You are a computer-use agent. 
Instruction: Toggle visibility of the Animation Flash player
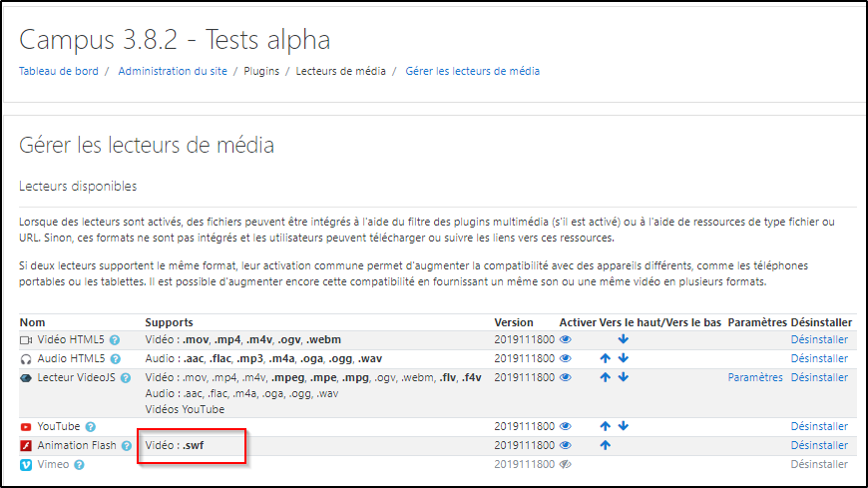click(566, 445)
